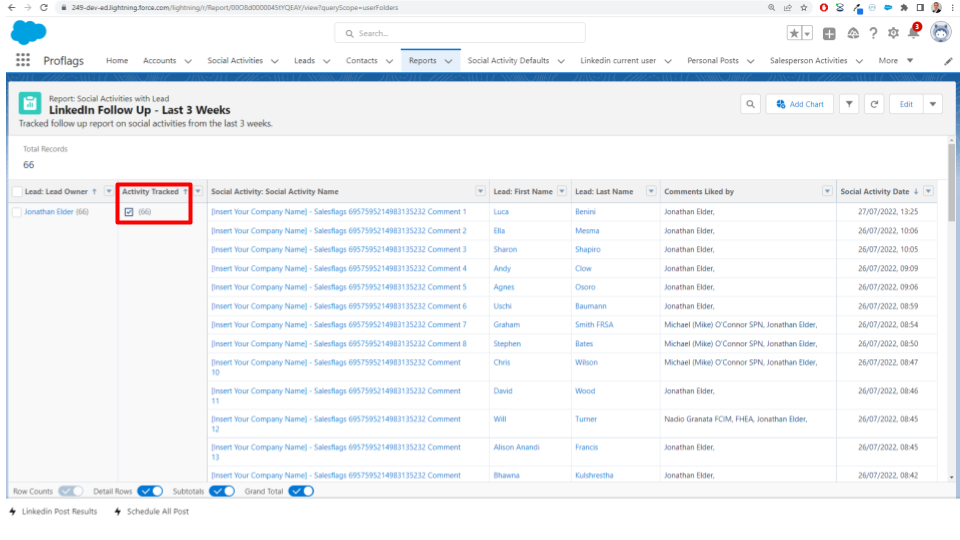Click the browser address bar URL
This screenshot has height=540, width=960.
234,7
